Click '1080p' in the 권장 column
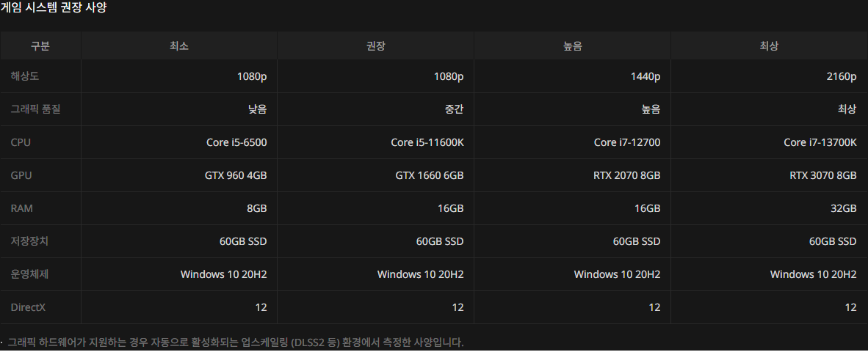868x352 pixels. (449, 76)
